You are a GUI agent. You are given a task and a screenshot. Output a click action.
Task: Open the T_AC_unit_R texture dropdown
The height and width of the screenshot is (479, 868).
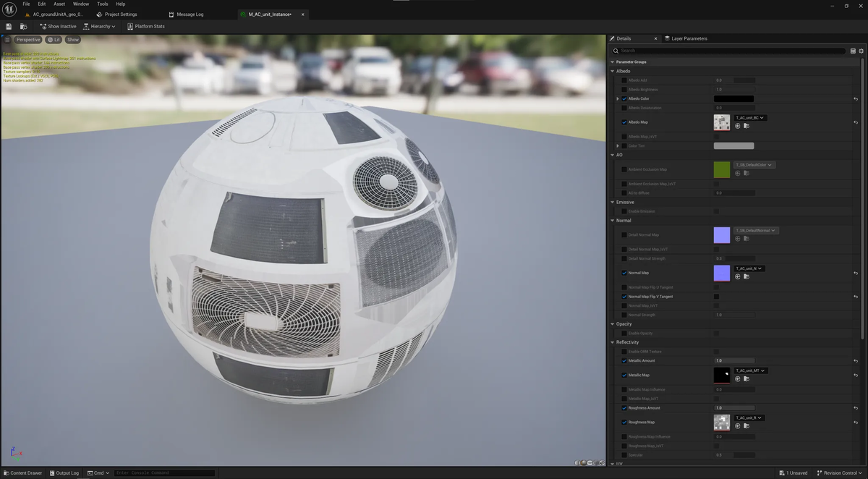click(x=749, y=417)
